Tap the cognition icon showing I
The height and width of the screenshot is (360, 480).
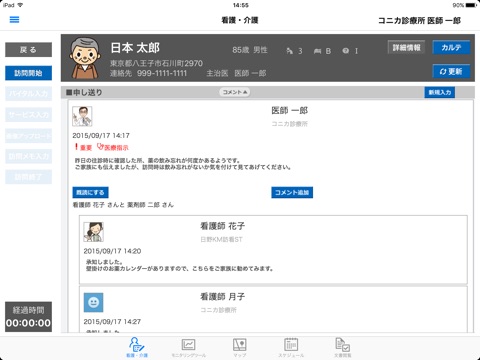coord(350,51)
